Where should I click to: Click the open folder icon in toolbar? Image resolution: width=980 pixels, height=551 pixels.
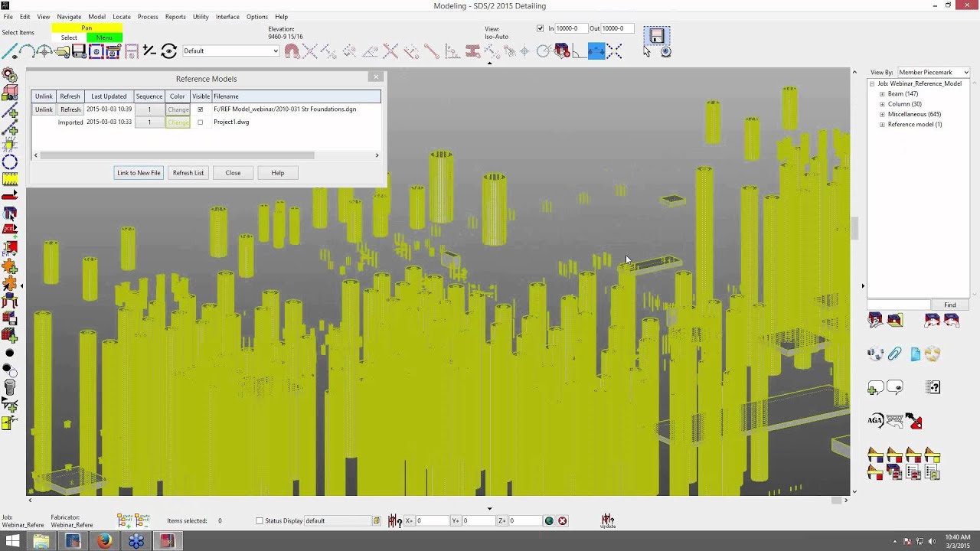(x=62, y=51)
